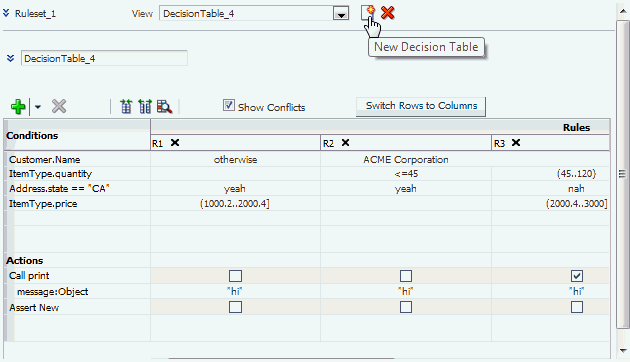Toggle the Show Conflicts checkbox
The height and width of the screenshot is (362, 630).
point(229,105)
